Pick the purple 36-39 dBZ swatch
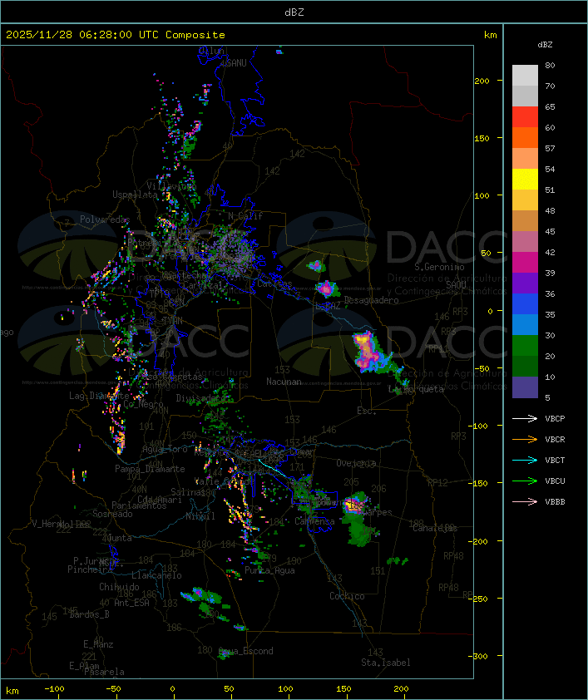This screenshot has width=588, height=700. pos(525,283)
